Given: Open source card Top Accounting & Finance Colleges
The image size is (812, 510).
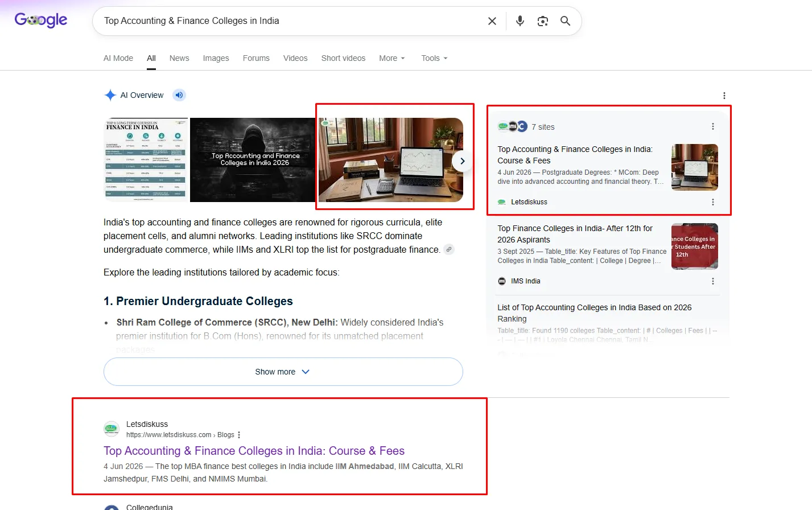Looking at the screenshot, I should coord(575,155).
